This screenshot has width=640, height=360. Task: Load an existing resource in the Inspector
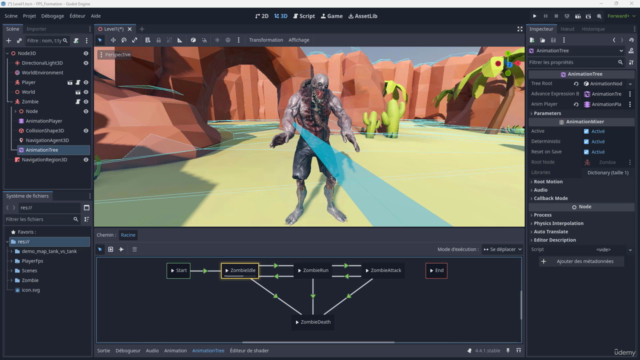[542, 40]
